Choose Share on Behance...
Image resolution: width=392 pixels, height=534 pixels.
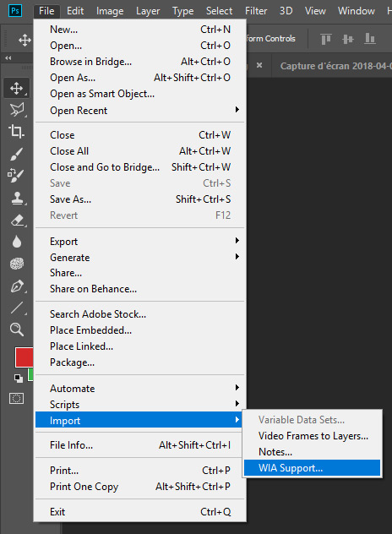pos(139,289)
